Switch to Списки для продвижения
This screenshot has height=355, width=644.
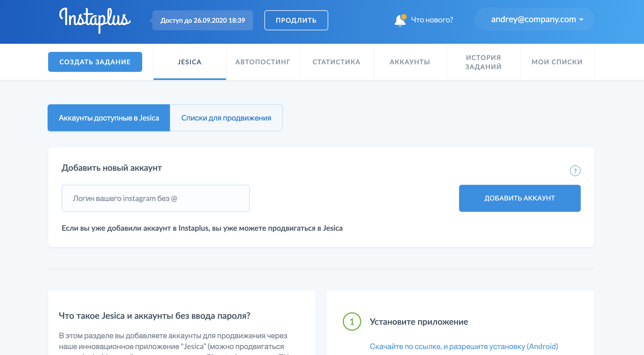(226, 118)
